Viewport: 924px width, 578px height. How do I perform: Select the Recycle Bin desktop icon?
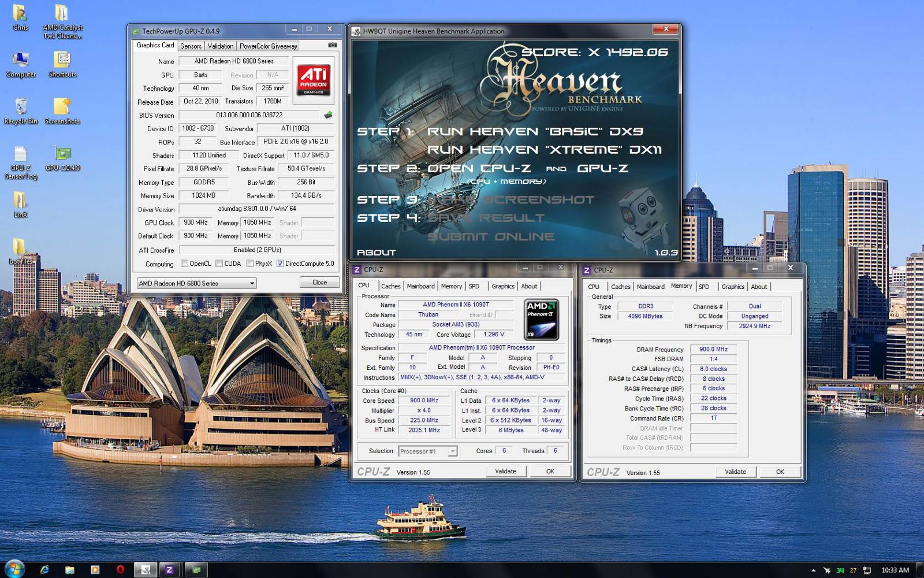(21, 112)
